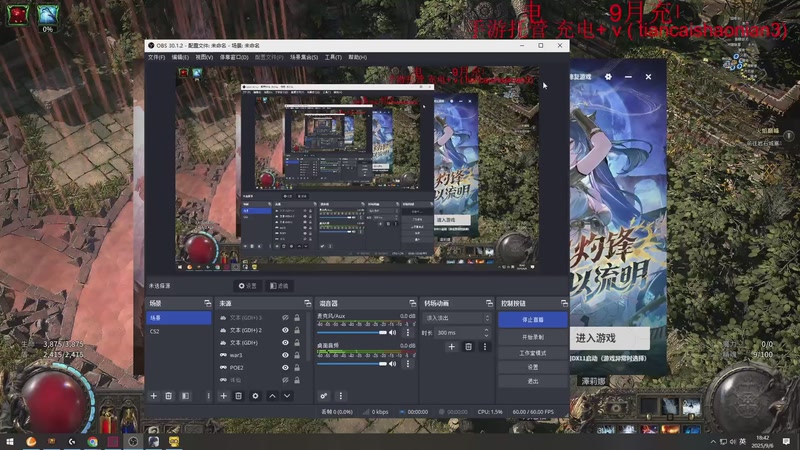Pop out the Sources dock

point(308,303)
